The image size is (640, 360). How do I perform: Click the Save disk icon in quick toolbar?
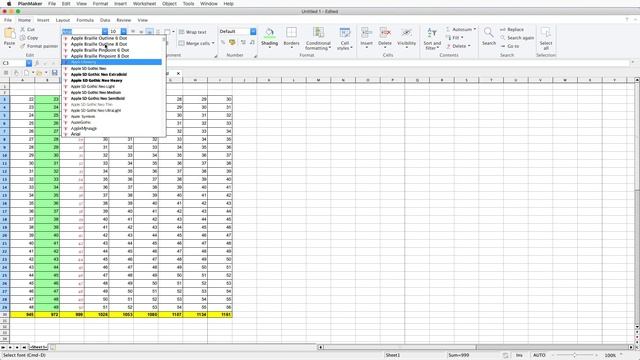[x=54, y=73]
